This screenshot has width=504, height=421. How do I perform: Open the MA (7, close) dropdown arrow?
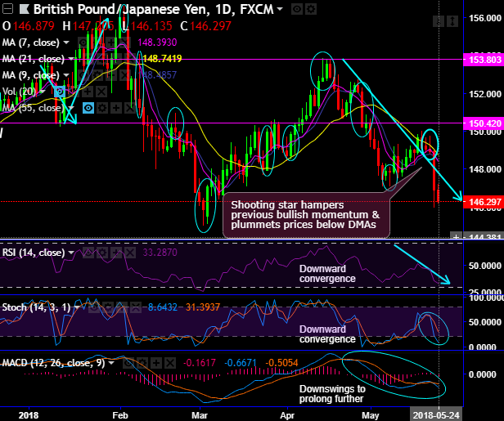point(66,43)
